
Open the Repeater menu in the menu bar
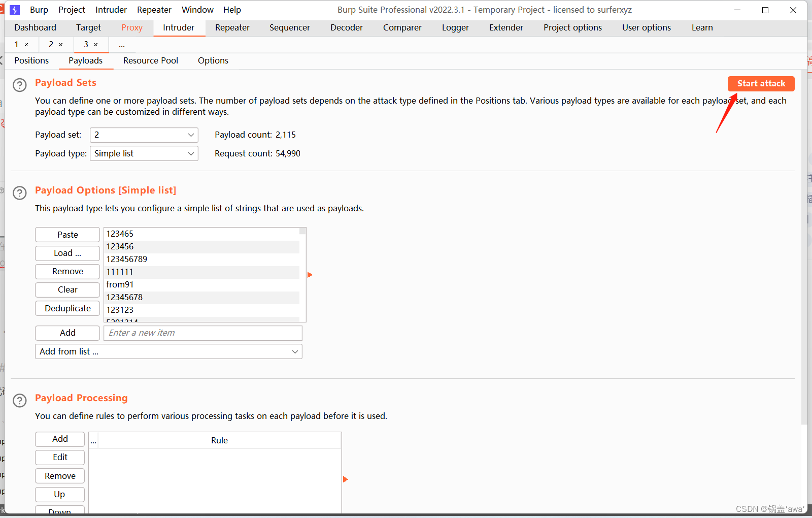click(154, 10)
